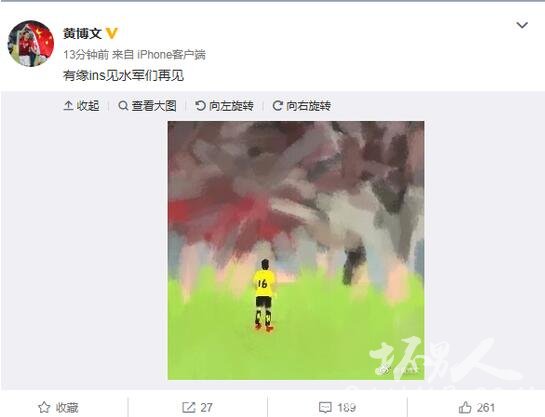Image resolution: width=545 pixels, height=417 pixels.
Task: Add the post to 收藏 favorites
Action: pyautogui.click(x=58, y=407)
